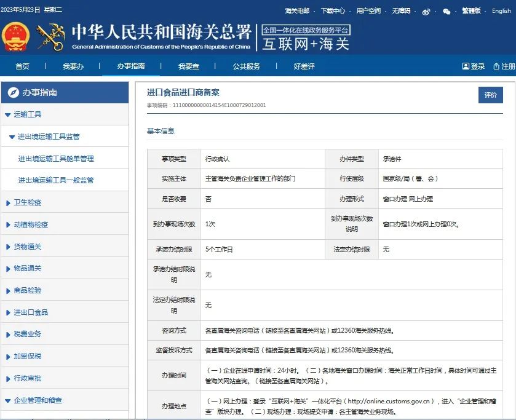Open the 下载中心 top link
This screenshot has width=516, height=420.
(x=333, y=11)
